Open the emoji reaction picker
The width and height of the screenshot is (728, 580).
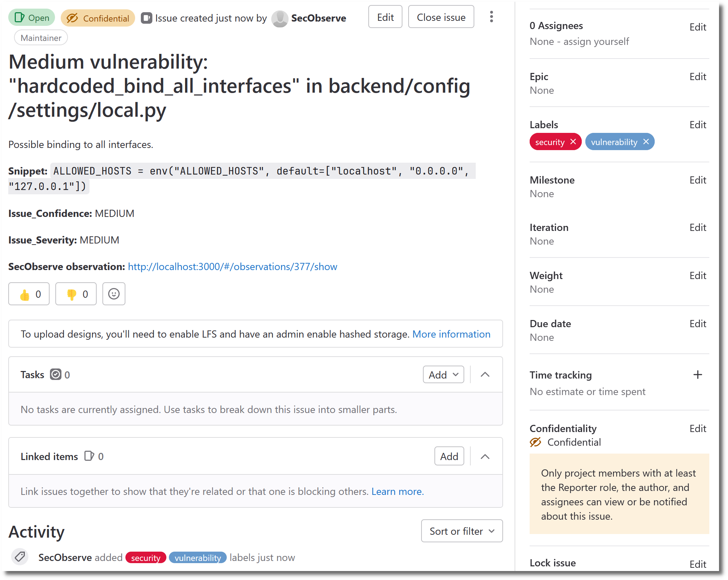[x=114, y=294]
